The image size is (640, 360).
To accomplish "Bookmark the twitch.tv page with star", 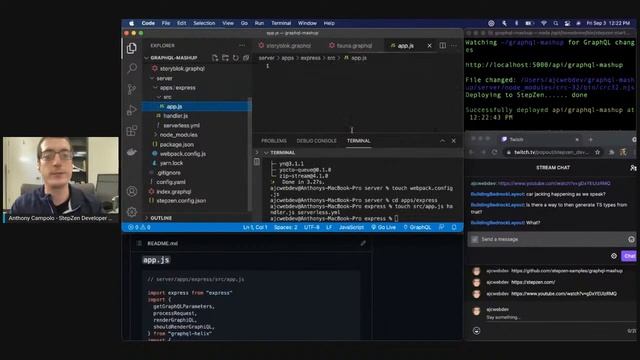I will (x=597, y=152).
